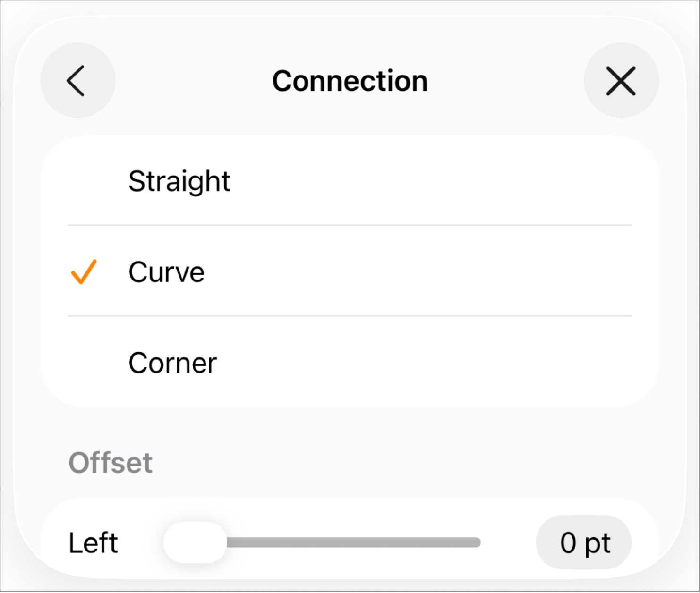
Task: Tap the Curve row to confirm selection
Action: click(x=166, y=272)
